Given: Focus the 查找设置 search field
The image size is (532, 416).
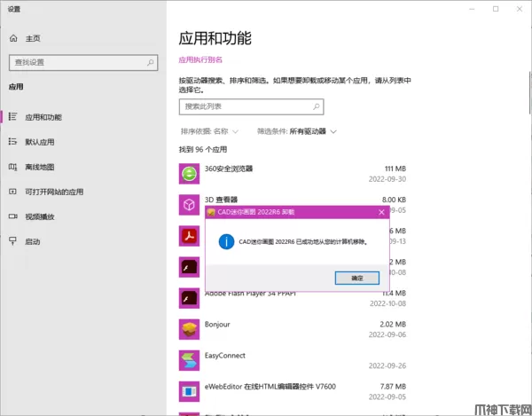Looking at the screenshot, I should point(83,62).
